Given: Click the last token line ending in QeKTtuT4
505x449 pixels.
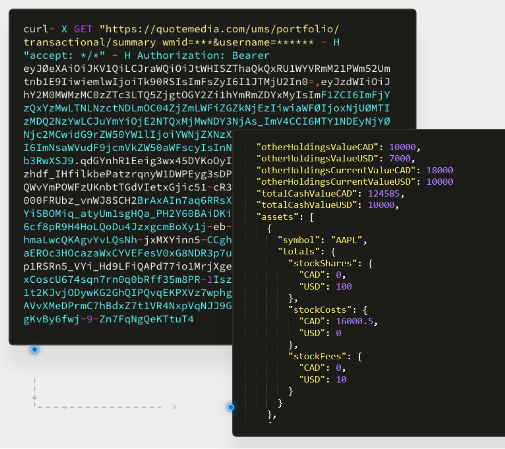Looking at the screenshot, I should [108, 319].
